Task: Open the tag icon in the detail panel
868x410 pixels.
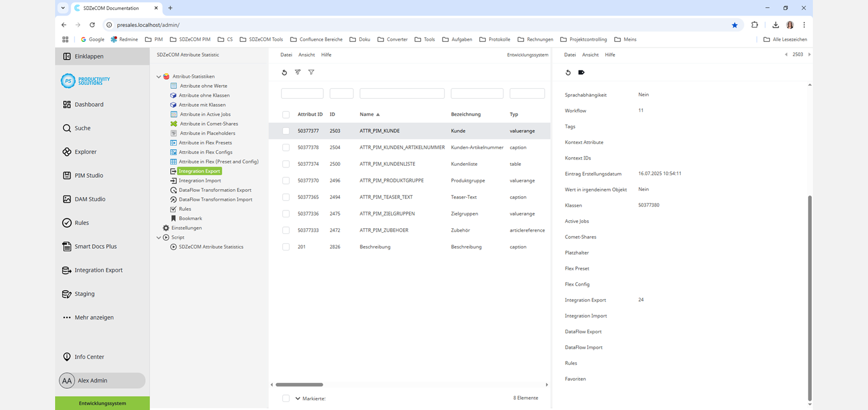Action: click(582, 72)
